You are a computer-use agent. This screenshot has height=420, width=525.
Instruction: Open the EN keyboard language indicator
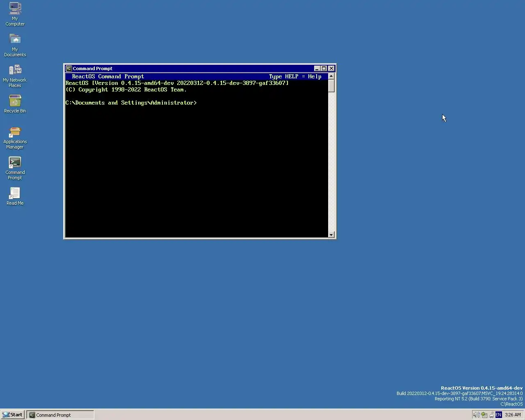498,415
